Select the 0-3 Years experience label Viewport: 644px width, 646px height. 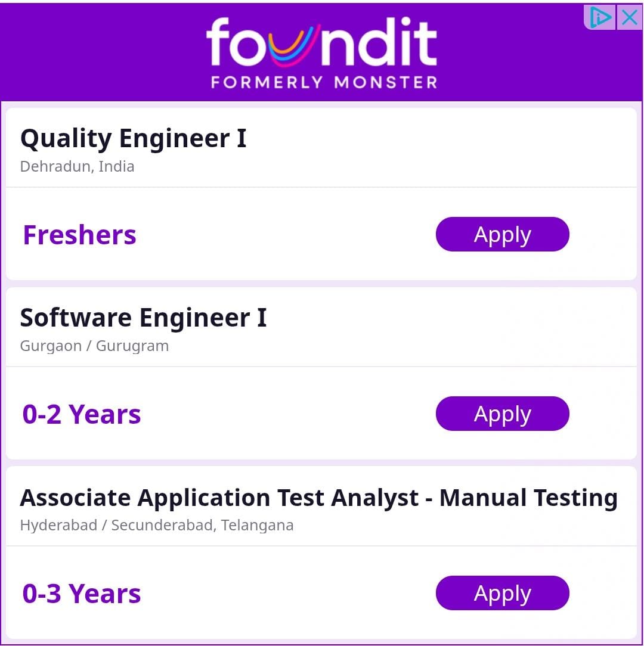coord(82,594)
